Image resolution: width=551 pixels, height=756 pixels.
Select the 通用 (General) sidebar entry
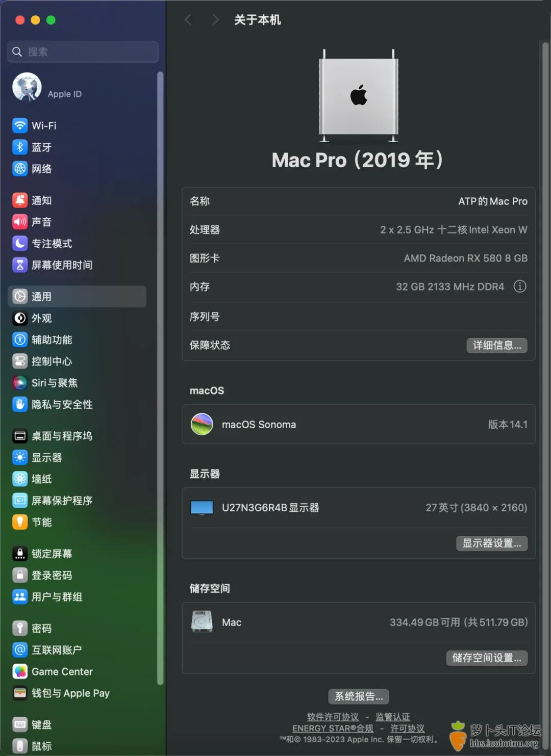tap(41, 296)
